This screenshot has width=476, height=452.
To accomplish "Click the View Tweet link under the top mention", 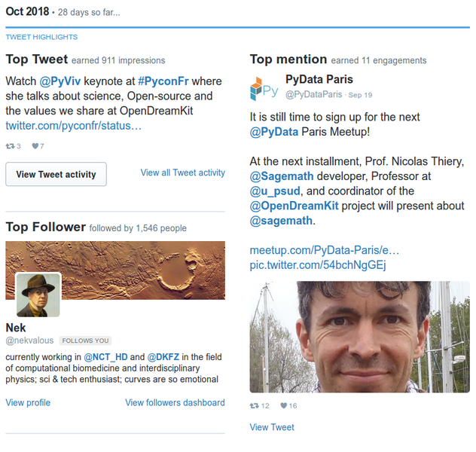I will [x=272, y=427].
